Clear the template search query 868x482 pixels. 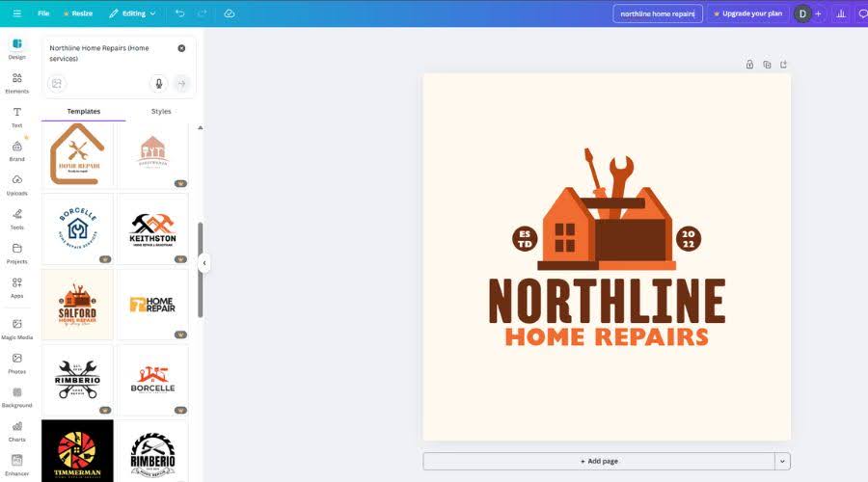coord(181,48)
